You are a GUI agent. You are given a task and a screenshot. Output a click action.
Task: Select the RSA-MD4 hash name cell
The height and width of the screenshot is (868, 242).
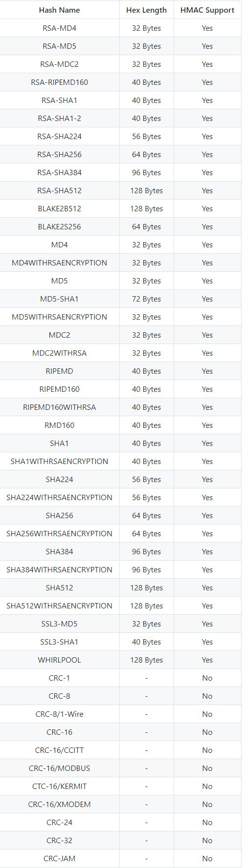(60, 28)
